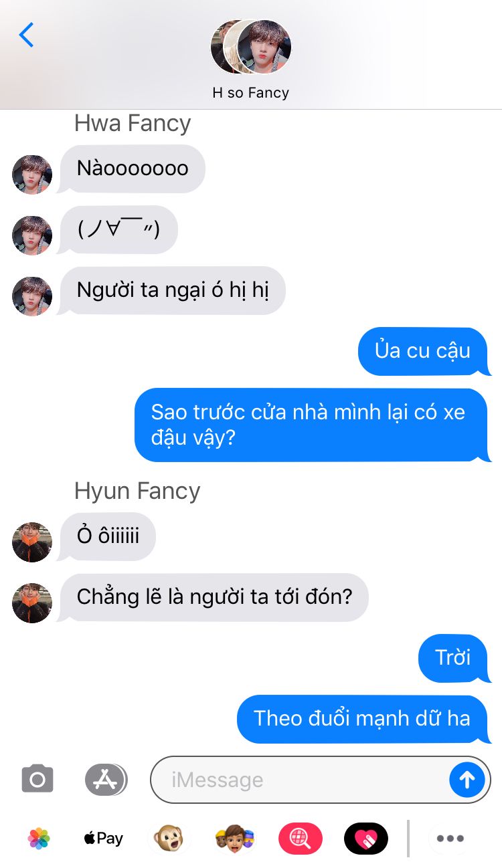Tap the 'Người ta ngại ó hị hị' message
The image size is (502, 868).
pos(171,291)
